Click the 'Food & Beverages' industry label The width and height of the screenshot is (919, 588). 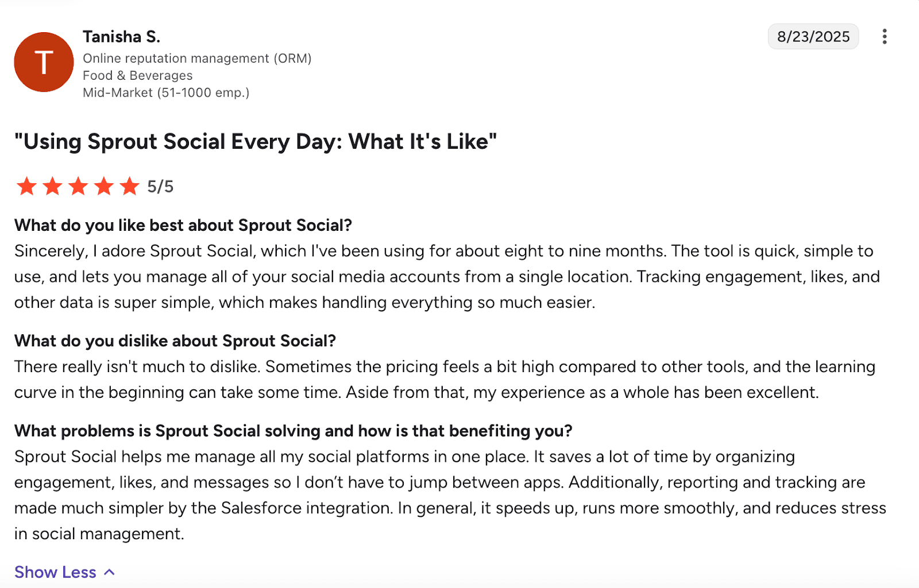pos(138,76)
